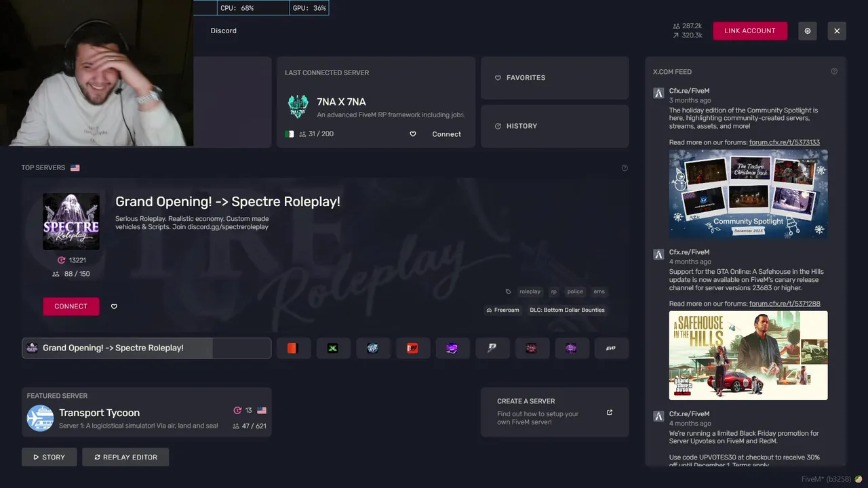Viewport: 868px width, 488px height.
Task: Click the streamer webcam overlay
Action: [x=96, y=73]
